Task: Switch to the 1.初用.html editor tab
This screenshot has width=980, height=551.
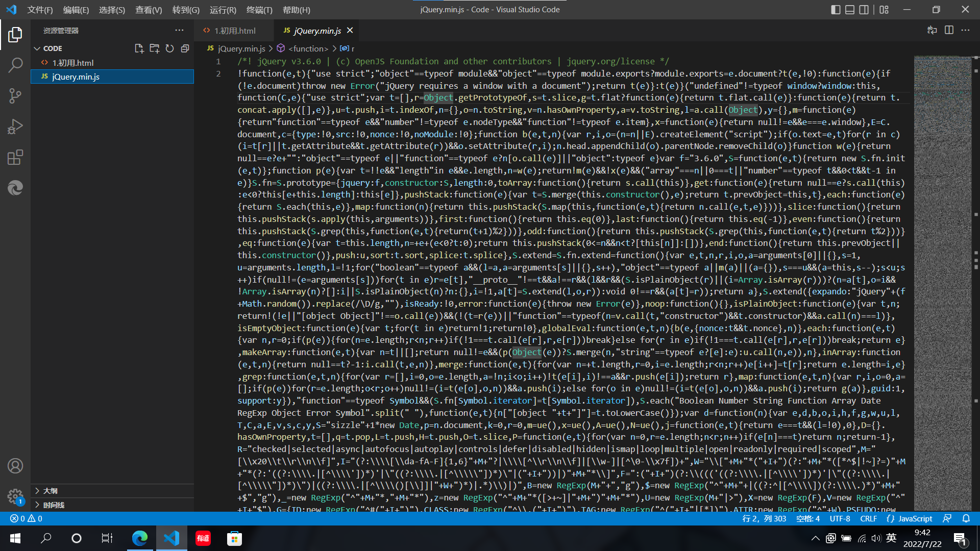Action: tap(235, 31)
